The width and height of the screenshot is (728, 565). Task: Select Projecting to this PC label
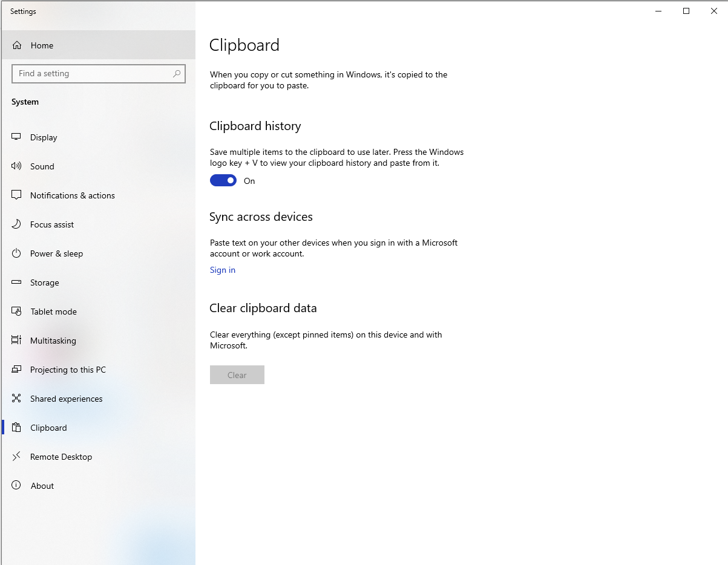(x=68, y=370)
